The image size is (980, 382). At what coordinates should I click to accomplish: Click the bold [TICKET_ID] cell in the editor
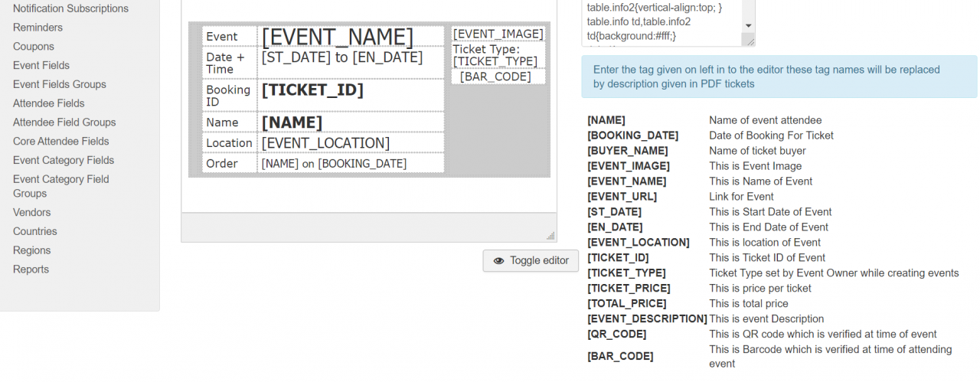pos(312,90)
